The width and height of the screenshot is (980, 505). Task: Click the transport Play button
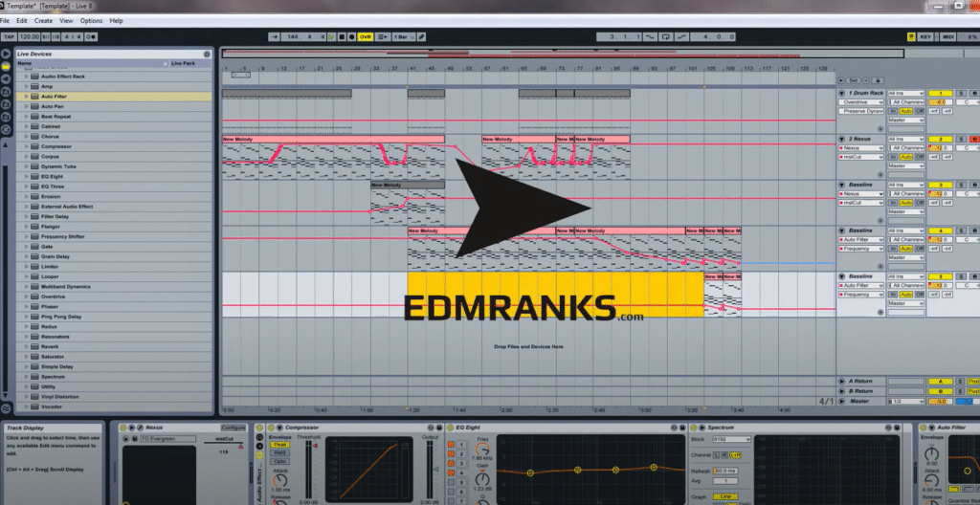(x=331, y=37)
